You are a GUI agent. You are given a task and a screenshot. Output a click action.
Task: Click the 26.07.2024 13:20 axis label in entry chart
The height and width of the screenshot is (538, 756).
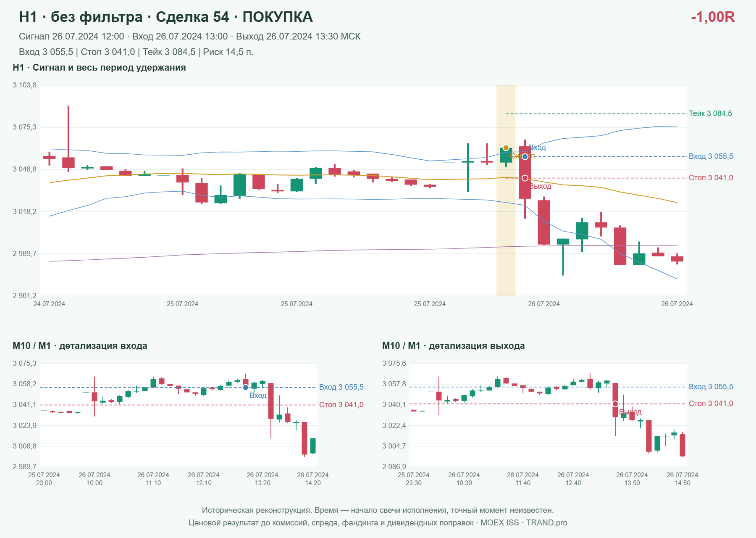click(x=262, y=479)
